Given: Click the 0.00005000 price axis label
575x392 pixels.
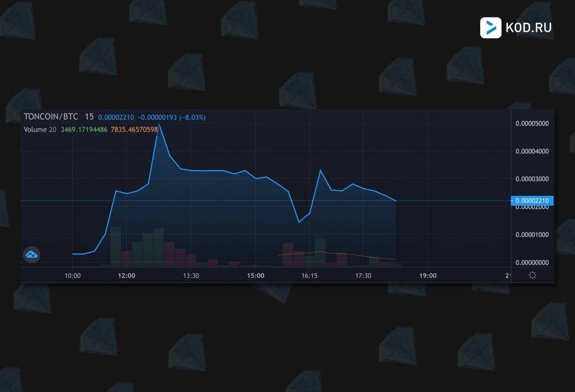Looking at the screenshot, I should [x=532, y=123].
